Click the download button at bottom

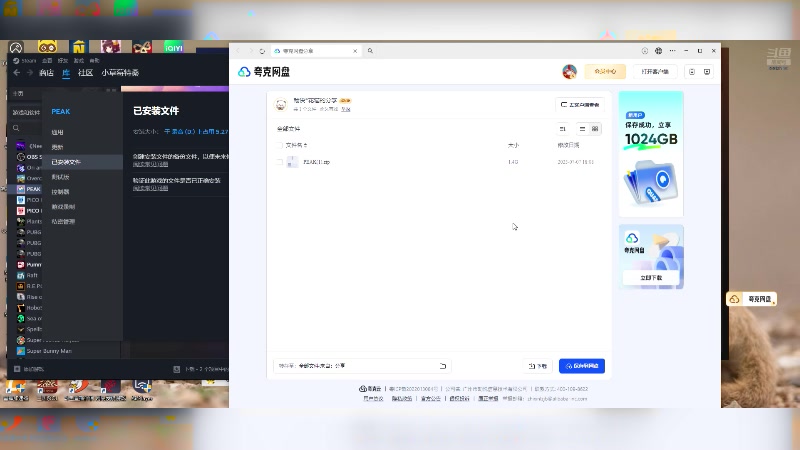point(538,366)
